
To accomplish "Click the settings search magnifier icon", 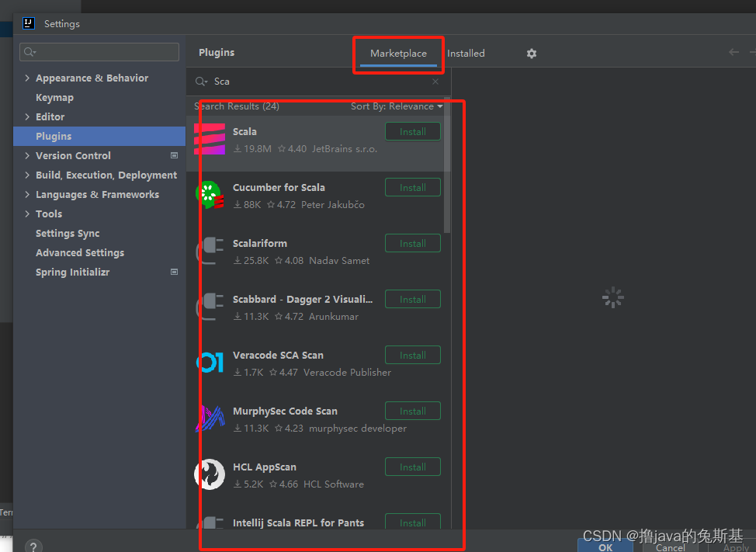I will (x=30, y=52).
